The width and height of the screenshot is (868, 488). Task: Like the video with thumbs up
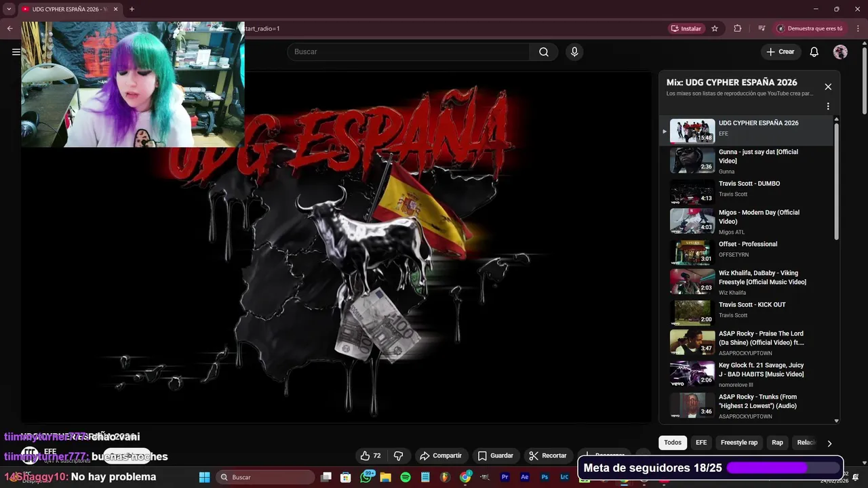(x=370, y=455)
